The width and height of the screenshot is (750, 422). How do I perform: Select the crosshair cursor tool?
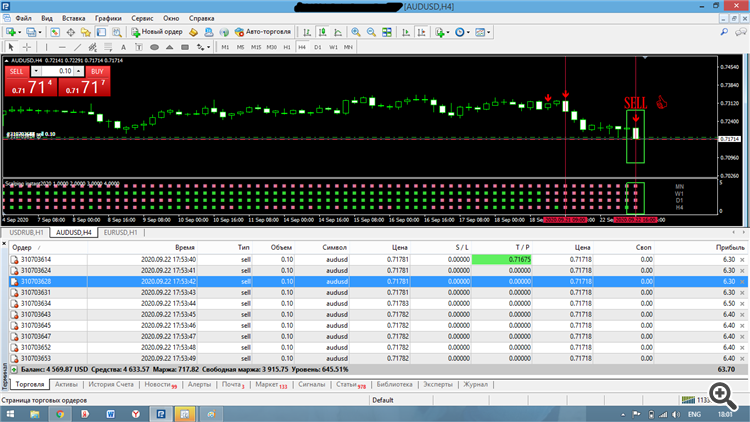(25, 47)
